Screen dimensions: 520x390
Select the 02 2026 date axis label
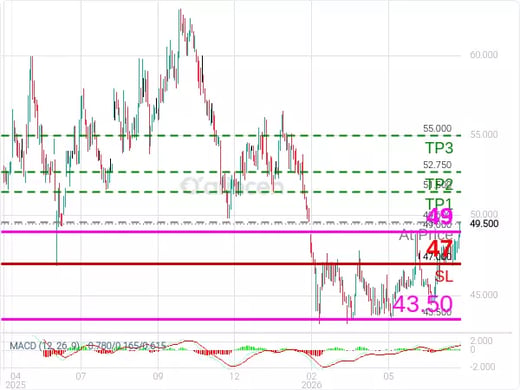(x=311, y=381)
